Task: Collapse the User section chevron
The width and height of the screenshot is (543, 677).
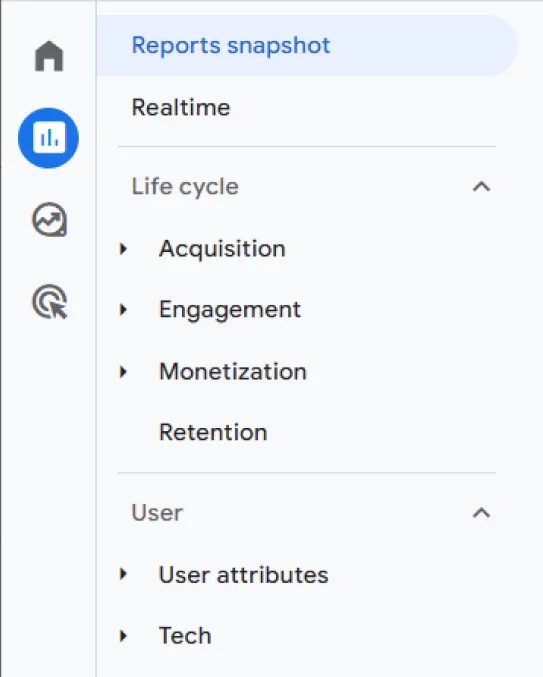Action: tap(481, 512)
